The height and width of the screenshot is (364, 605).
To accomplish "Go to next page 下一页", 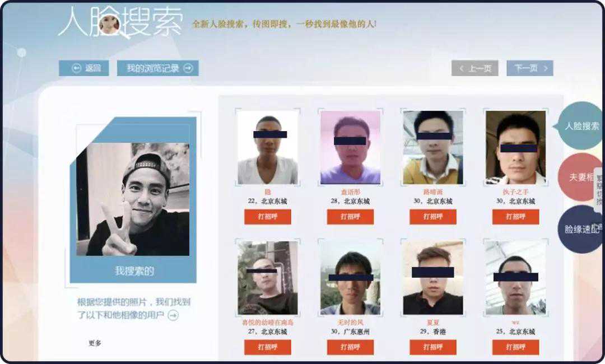I will pyautogui.click(x=530, y=68).
